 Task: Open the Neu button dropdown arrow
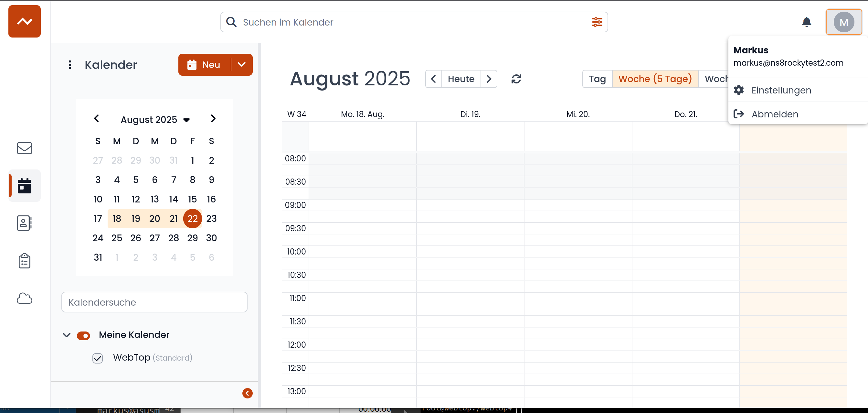point(242,64)
